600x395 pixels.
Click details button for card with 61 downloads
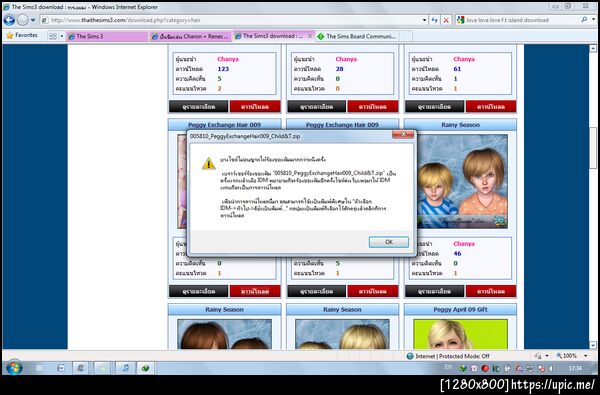[x=434, y=106]
